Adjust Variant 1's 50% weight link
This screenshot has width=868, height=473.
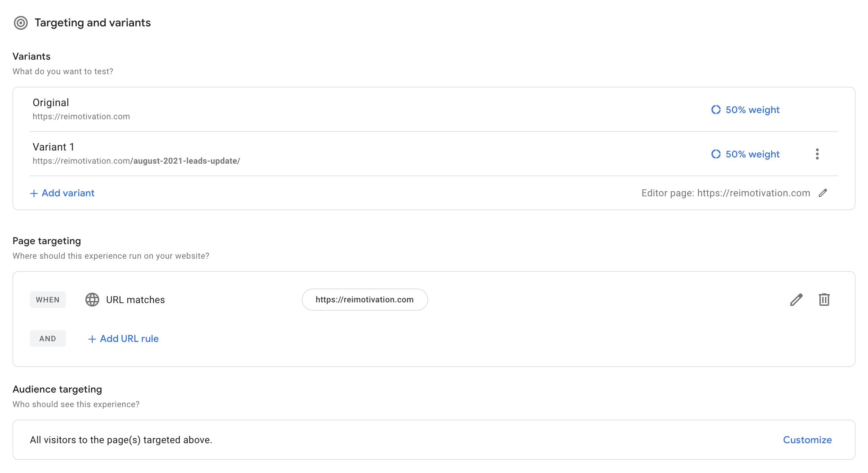(x=752, y=154)
